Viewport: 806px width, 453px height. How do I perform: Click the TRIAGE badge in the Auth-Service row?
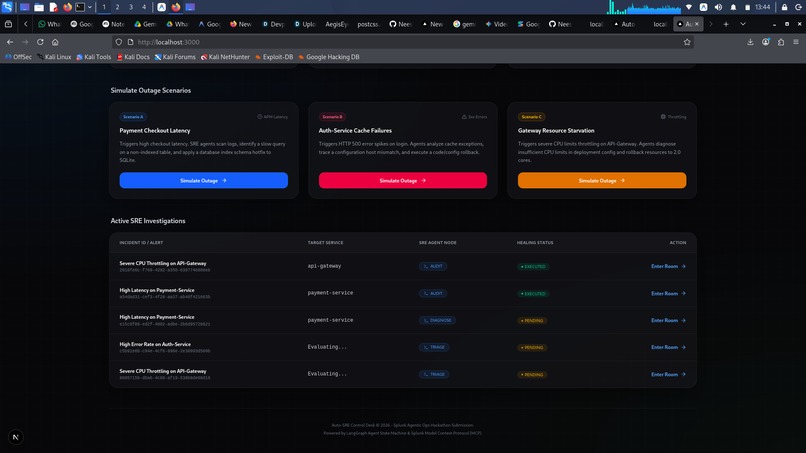click(434, 347)
